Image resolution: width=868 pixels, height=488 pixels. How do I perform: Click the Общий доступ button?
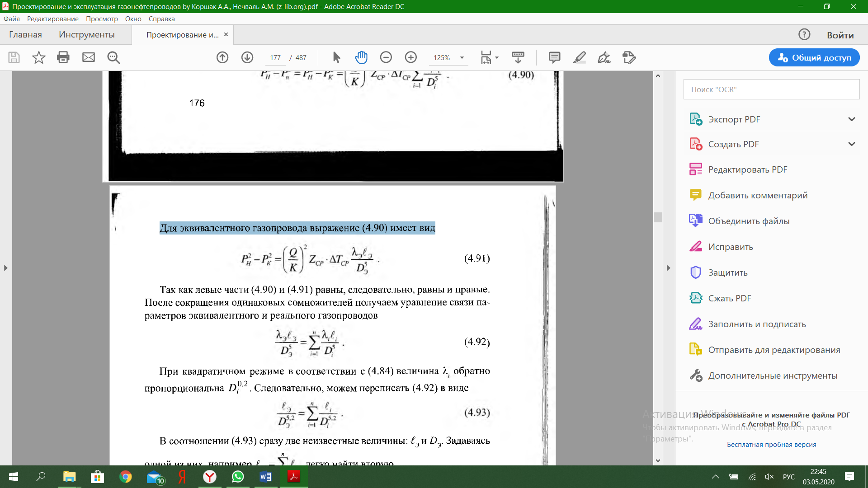click(814, 57)
